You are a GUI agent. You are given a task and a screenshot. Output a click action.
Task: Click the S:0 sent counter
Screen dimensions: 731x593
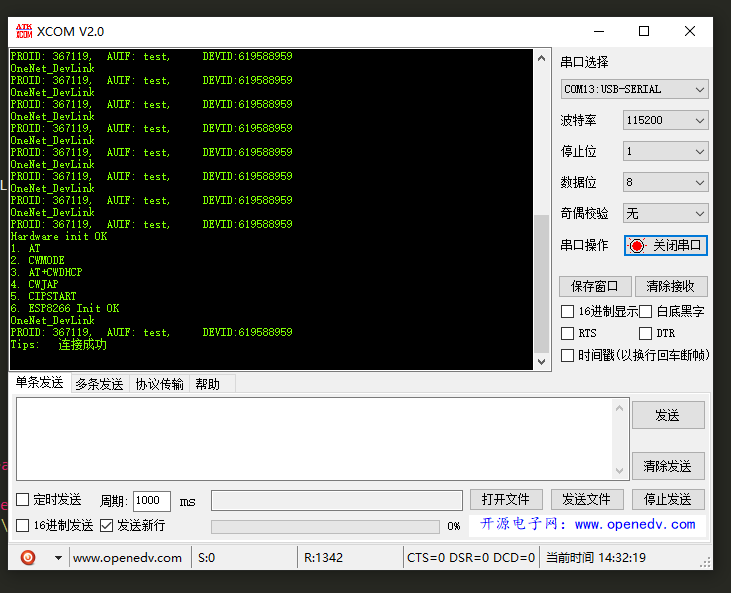[207, 558]
